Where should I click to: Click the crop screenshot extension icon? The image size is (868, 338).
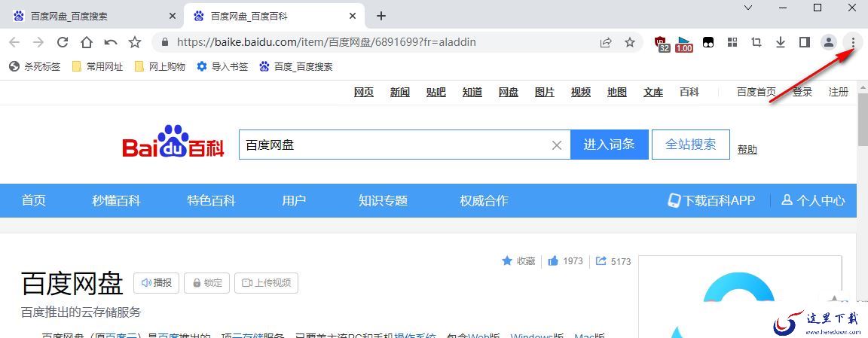pos(756,42)
